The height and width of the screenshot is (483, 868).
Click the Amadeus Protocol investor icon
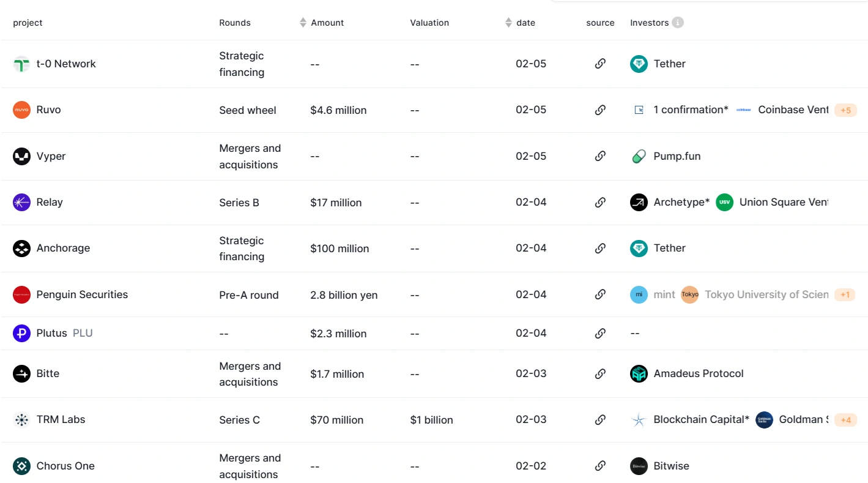pyautogui.click(x=639, y=373)
